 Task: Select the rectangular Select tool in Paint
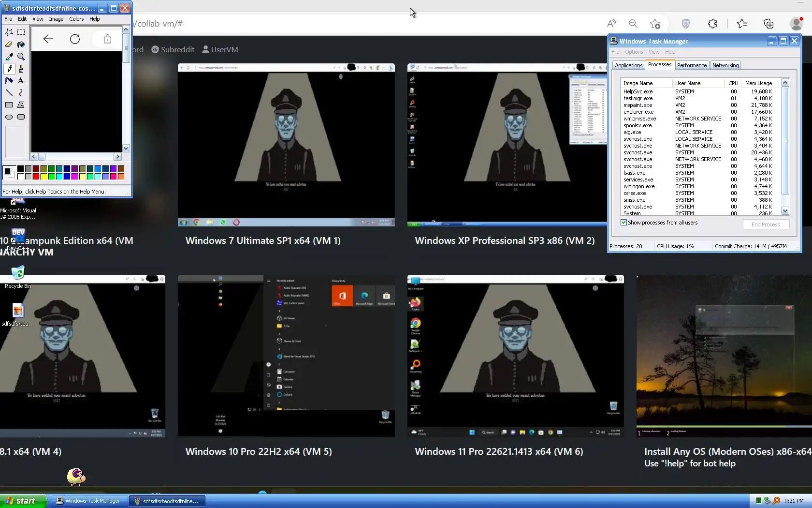21,32
